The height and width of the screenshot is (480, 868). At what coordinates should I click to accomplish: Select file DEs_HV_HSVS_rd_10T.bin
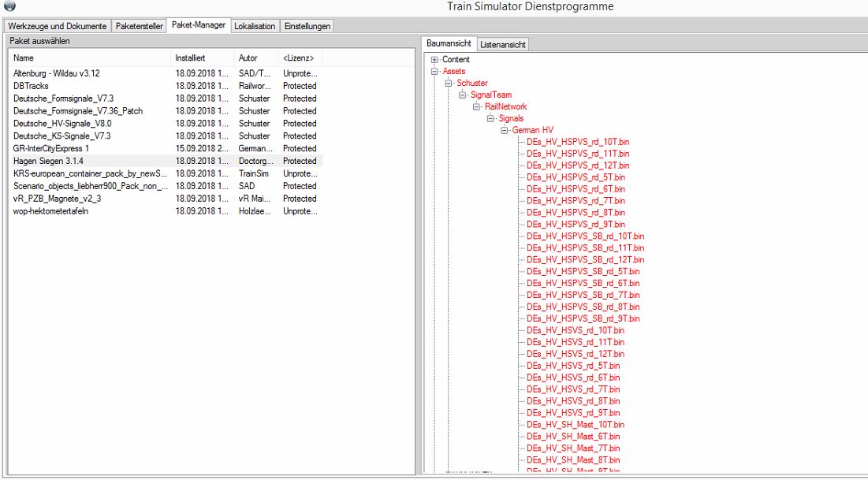(x=576, y=330)
